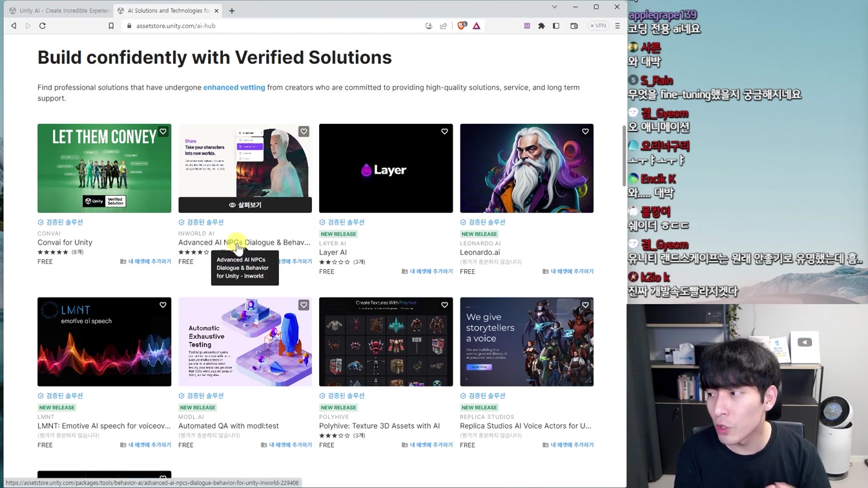Screen dimensions: 868x488
Task: Favorite Layer AI with the heart icon
Action: [x=444, y=132]
